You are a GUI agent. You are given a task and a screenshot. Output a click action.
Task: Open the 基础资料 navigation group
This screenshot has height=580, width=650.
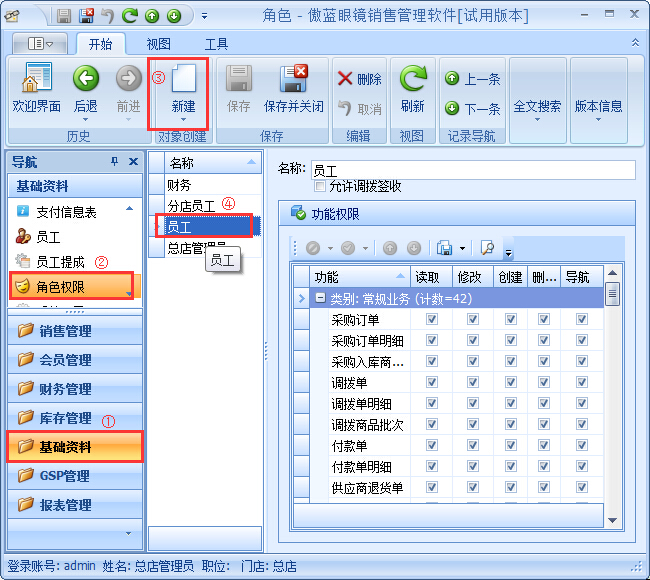tap(75, 447)
